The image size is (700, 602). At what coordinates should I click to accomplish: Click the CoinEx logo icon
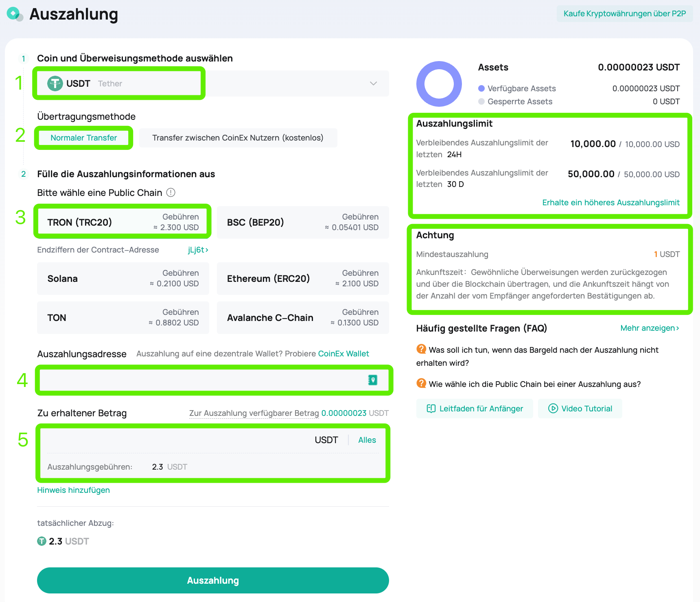point(15,14)
